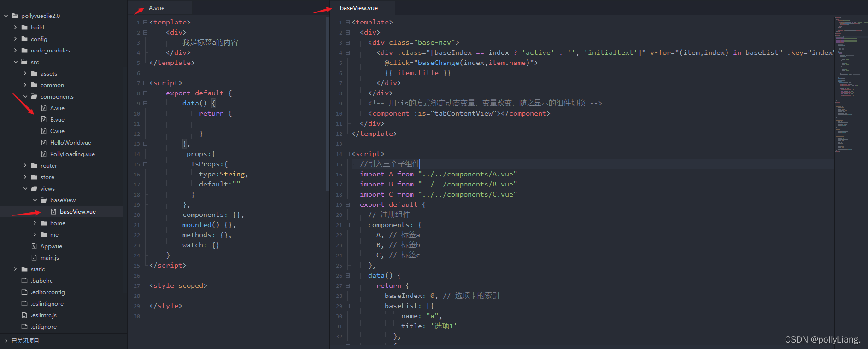Open the .editorconfig file
The height and width of the screenshot is (349, 868).
click(x=47, y=292)
